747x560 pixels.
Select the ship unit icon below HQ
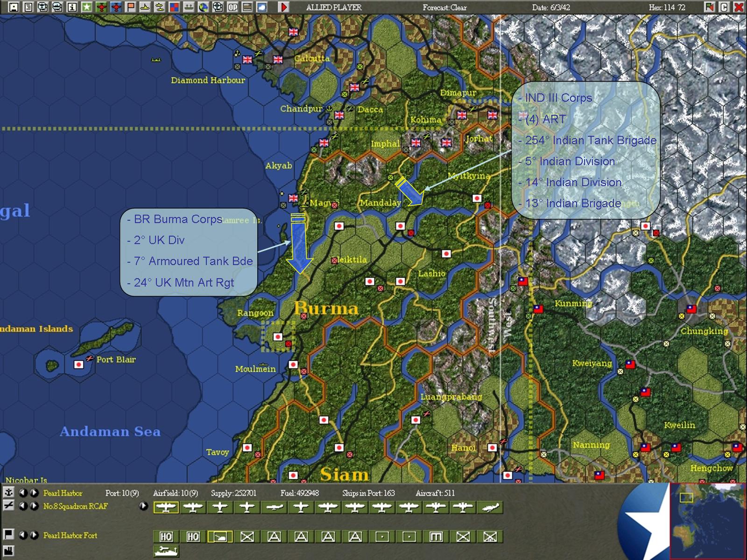166,551
